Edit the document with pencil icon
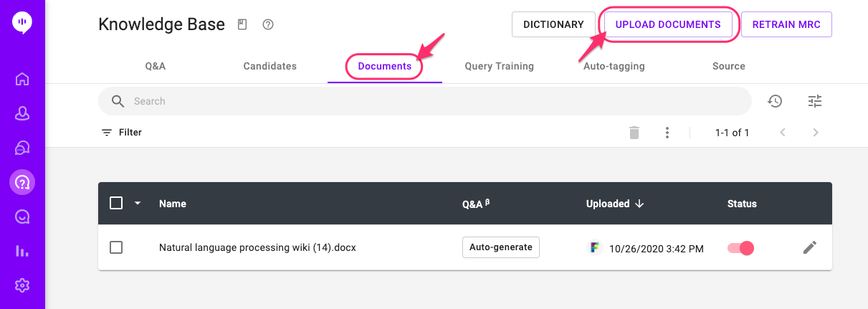This screenshot has height=309, width=868. 810,247
